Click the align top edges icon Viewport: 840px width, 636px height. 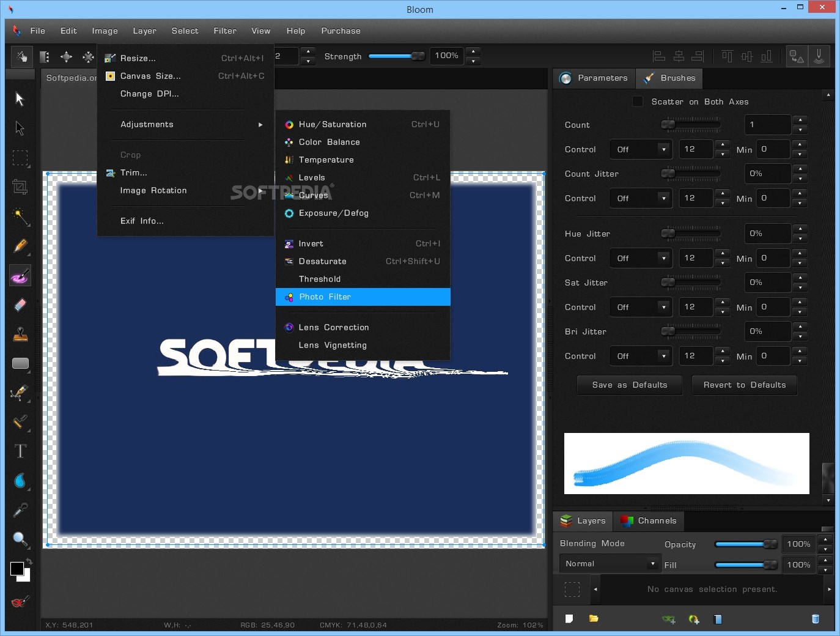pyautogui.click(x=727, y=56)
